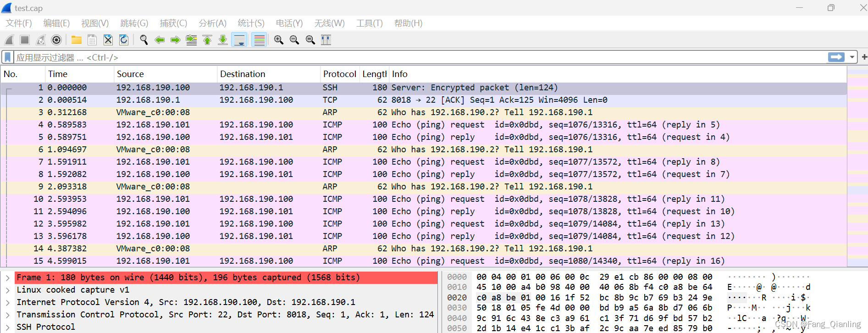This screenshot has width=868, height=333.
Task: Select packet 4 ICMP echo request
Action: point(424,125)
